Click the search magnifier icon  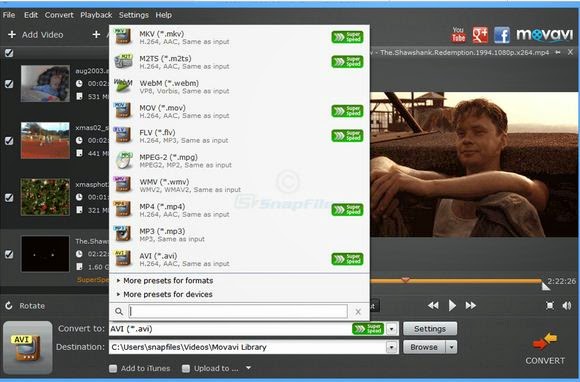pyautogui.click(x=119, y=311)
